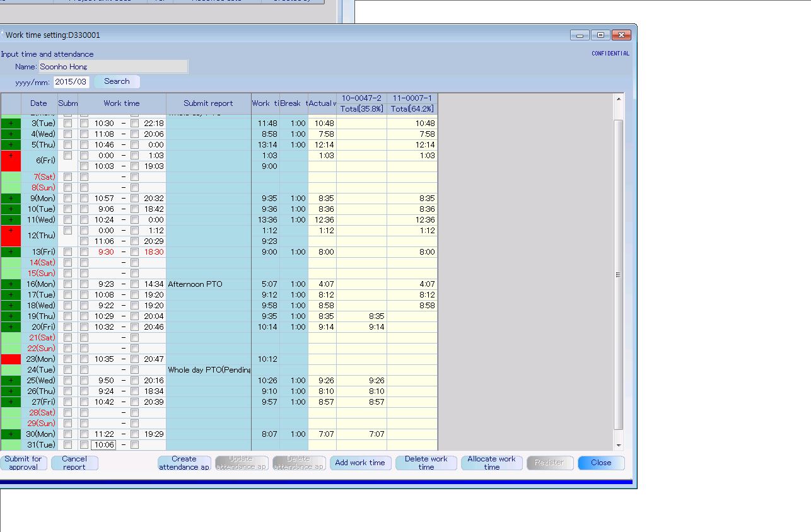Tick the Submit checkbox for 7(Sat)
This screenshot has width=811, height=532.
[67, 177]
